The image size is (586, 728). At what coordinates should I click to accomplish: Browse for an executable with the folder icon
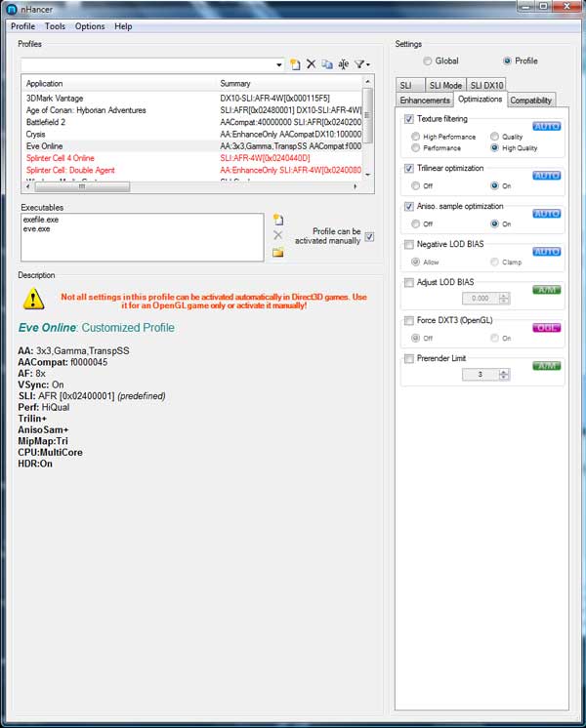pyautogui.click(x=278, y=253)
